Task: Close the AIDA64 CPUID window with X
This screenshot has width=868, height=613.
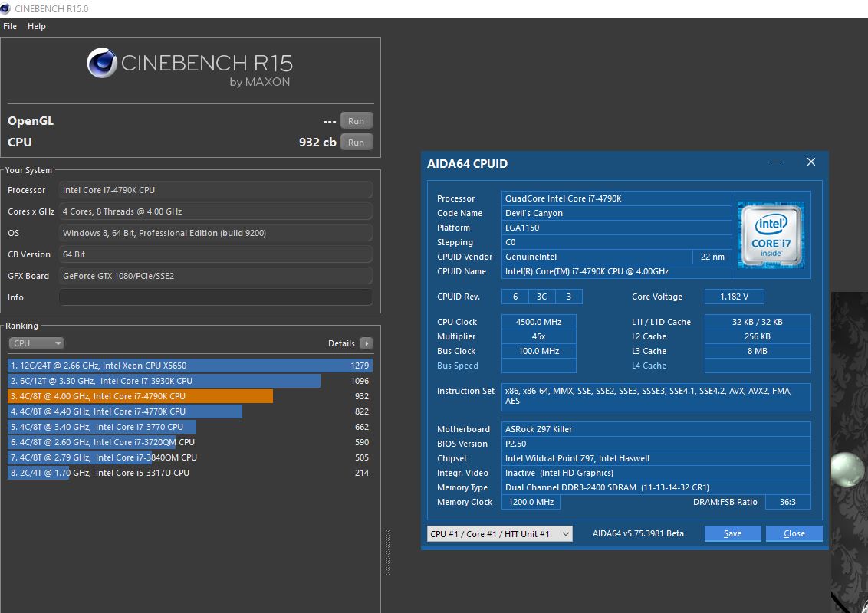Action: (811, 162)
